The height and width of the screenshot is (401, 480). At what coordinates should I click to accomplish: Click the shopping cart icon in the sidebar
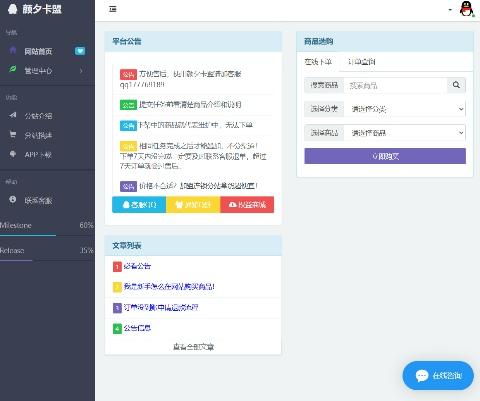click(x=13, y=134)
